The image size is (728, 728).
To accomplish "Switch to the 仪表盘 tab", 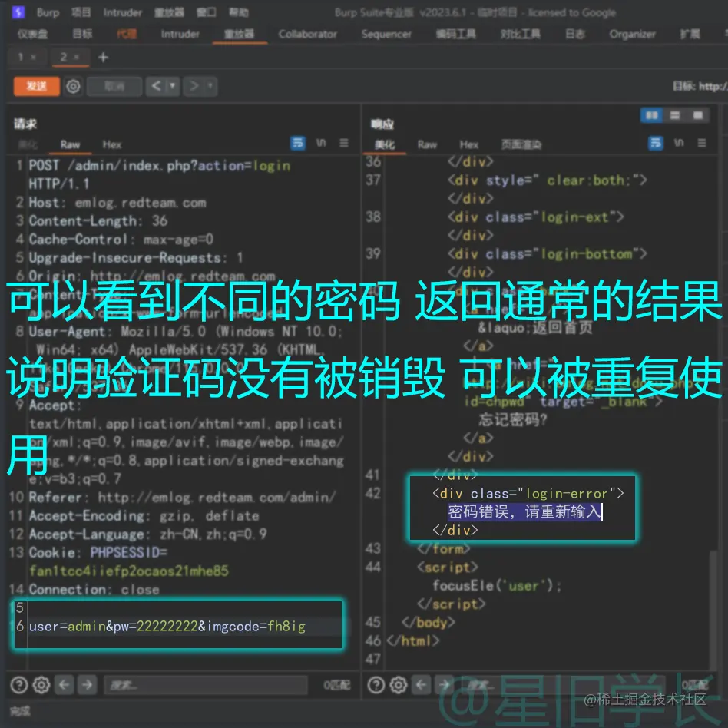I will pyautogui.click(x=32, y=34).
